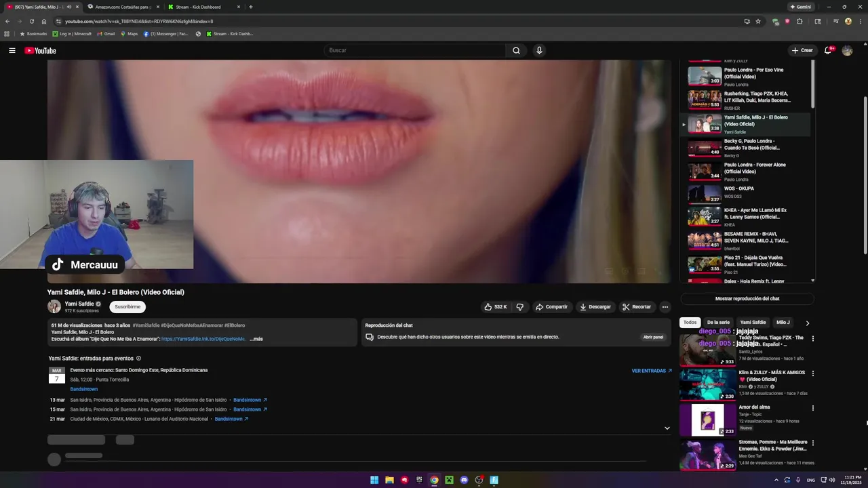
Task: Focus the Buscar search field
Action: point(415,50)
